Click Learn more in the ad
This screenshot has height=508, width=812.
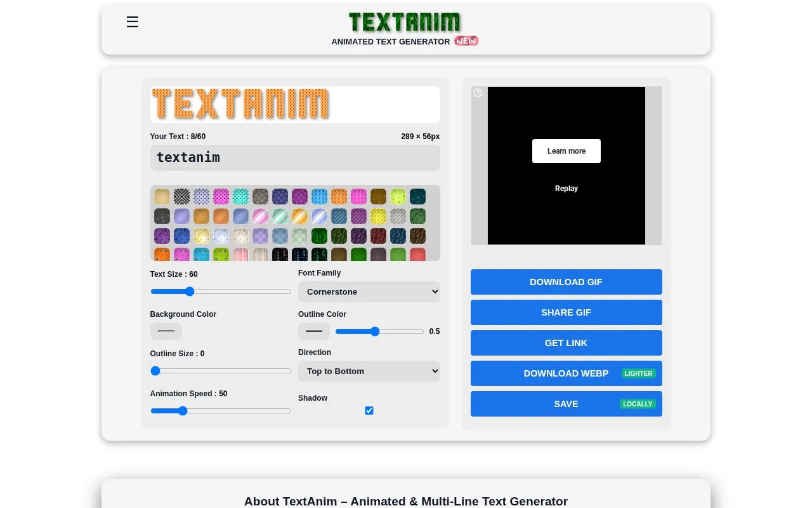pyautogui.click(x=566, y=151)
